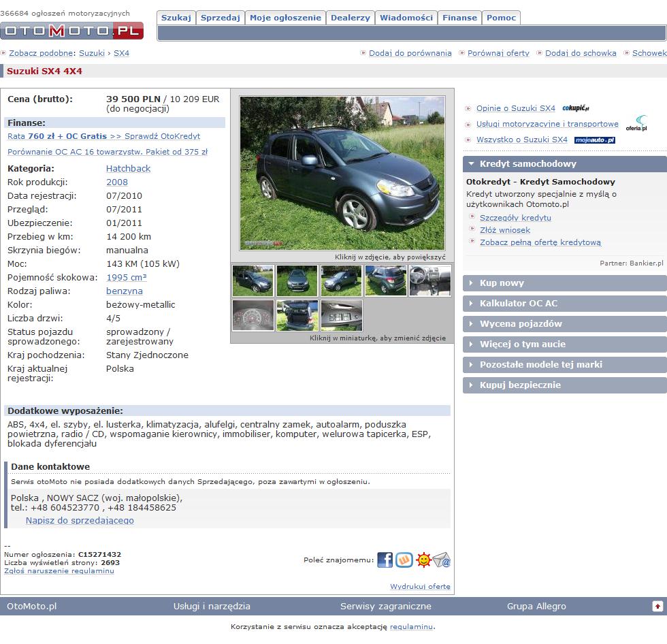Open the Sprzedaj tab
Image resolution: width=667 pixels, height=644 pixels.
(221, 18)
